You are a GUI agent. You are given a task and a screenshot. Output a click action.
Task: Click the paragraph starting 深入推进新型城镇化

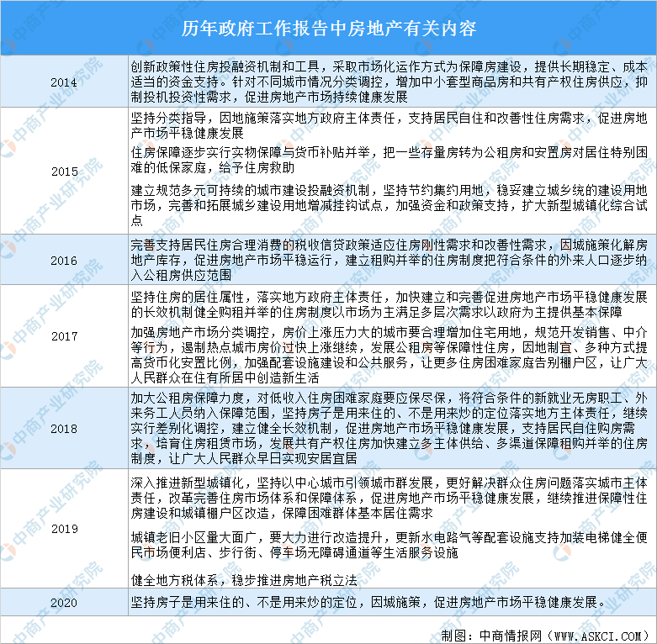pyautogui.click(x=389, y=498)
